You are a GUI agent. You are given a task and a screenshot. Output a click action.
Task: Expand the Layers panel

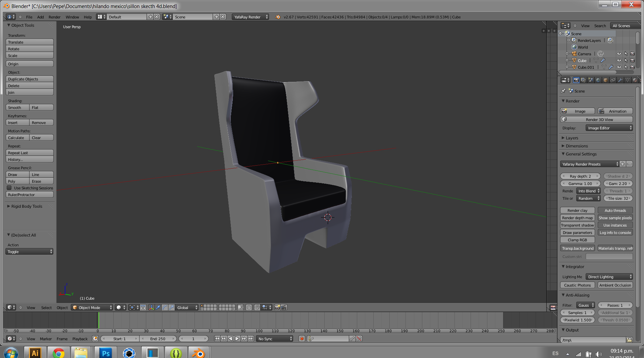pos(572,138)
